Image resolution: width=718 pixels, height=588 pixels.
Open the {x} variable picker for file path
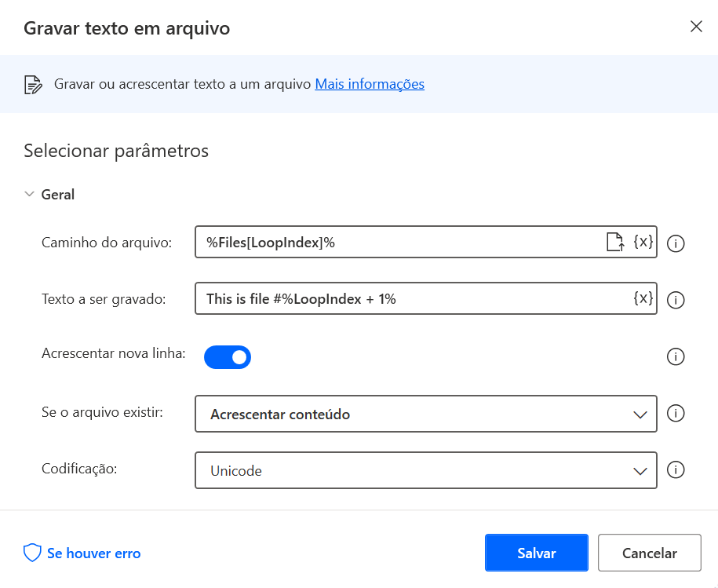pos(643,242)
